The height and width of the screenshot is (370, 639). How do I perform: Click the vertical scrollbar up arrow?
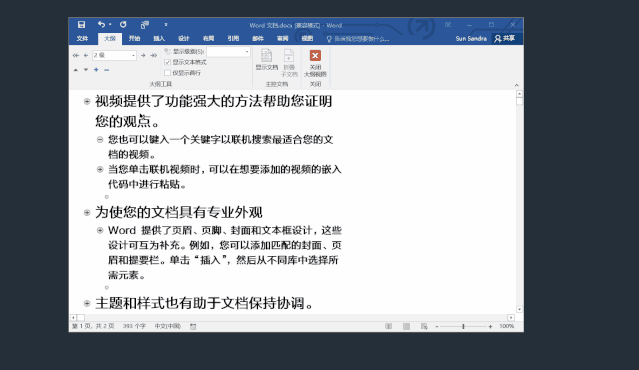519,94
